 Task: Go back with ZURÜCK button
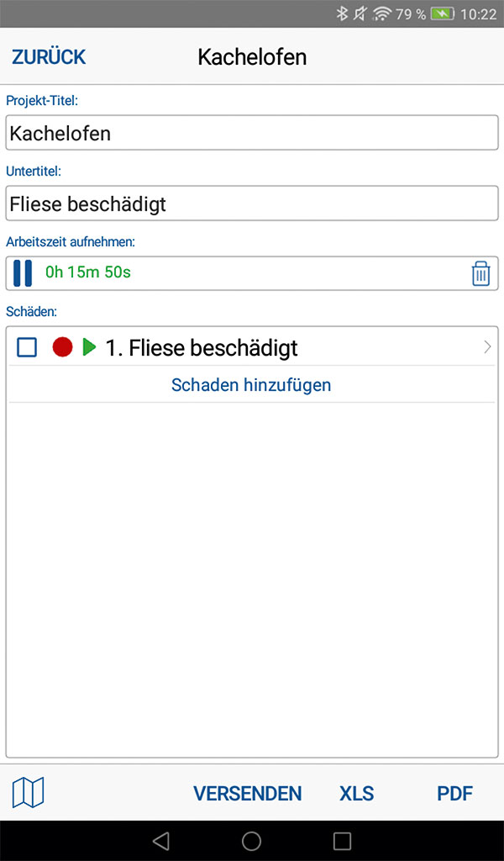[x=49, y=57]
